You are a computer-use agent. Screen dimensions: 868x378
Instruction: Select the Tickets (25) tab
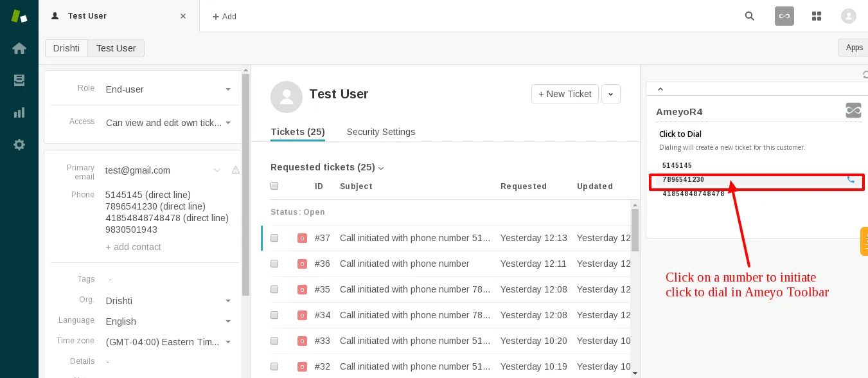click(x=297, y=132)
